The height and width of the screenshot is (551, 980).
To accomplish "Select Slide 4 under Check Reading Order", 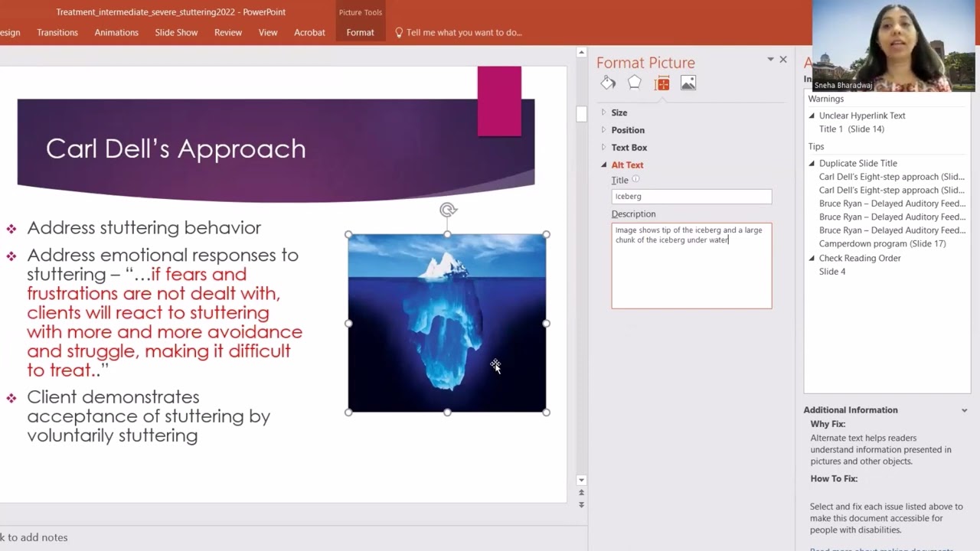I will 832,272.
